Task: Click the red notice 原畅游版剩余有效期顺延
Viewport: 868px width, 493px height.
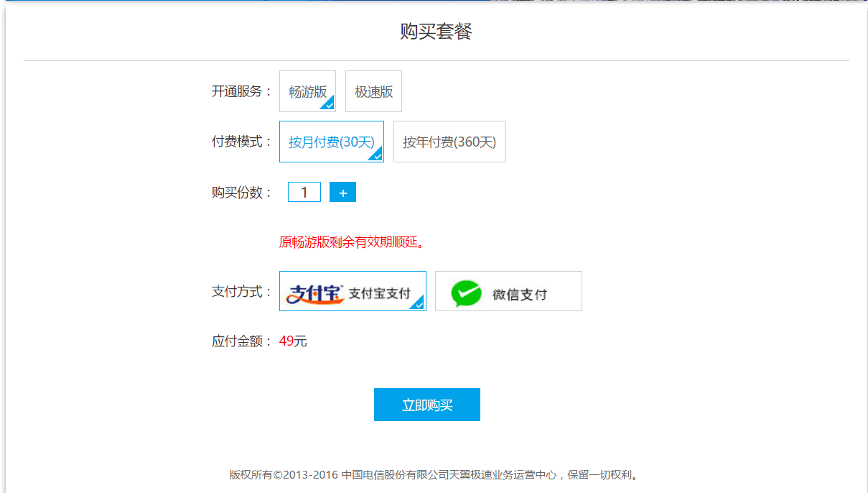Action: (x=352, y=242)
